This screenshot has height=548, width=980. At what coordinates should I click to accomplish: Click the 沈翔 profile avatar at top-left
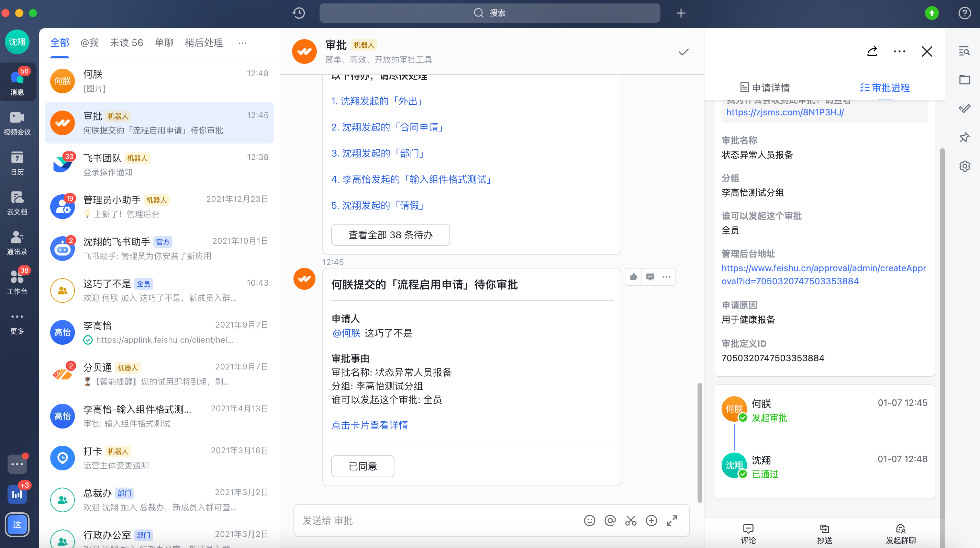(x=17, y=42)
